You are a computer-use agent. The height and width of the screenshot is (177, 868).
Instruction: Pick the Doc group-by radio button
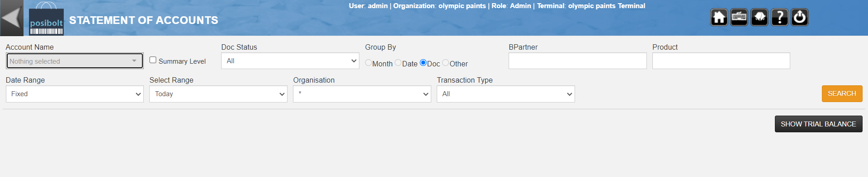tap(423, 63)
